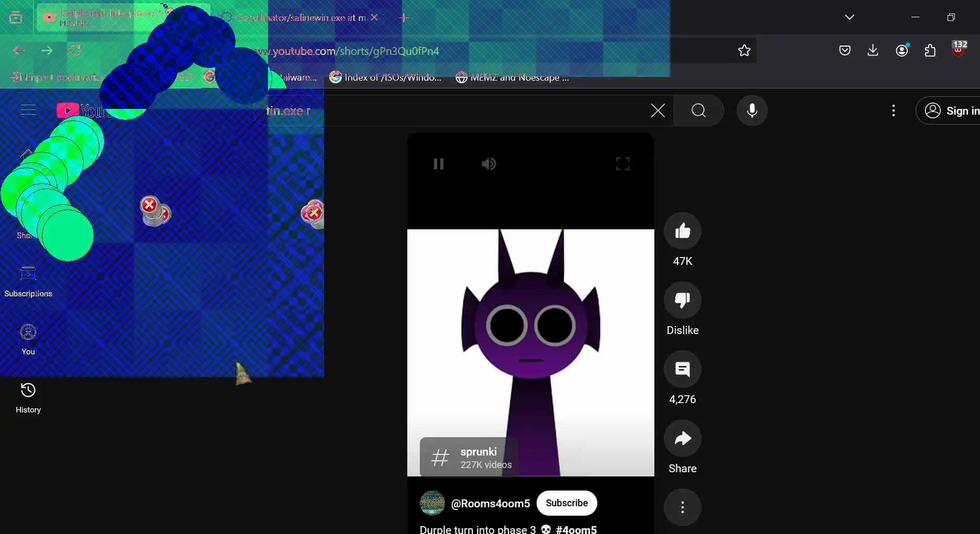Go back one page
This screenshot has height=534, width=980.
pos(19,50)
